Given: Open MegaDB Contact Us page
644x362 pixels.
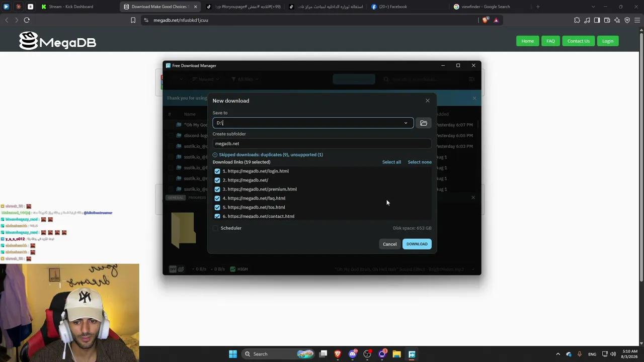Looking at the screenshot, I should tap(579, 41).
